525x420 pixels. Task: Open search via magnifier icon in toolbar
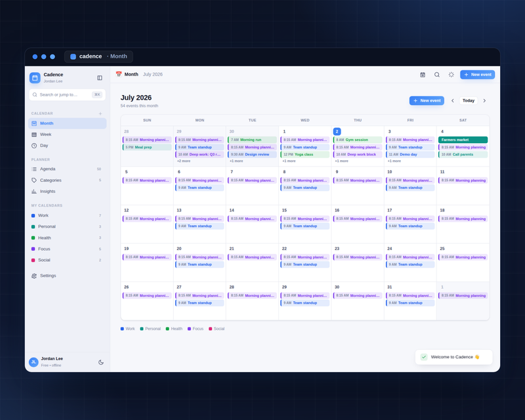[x=437, y=75]
